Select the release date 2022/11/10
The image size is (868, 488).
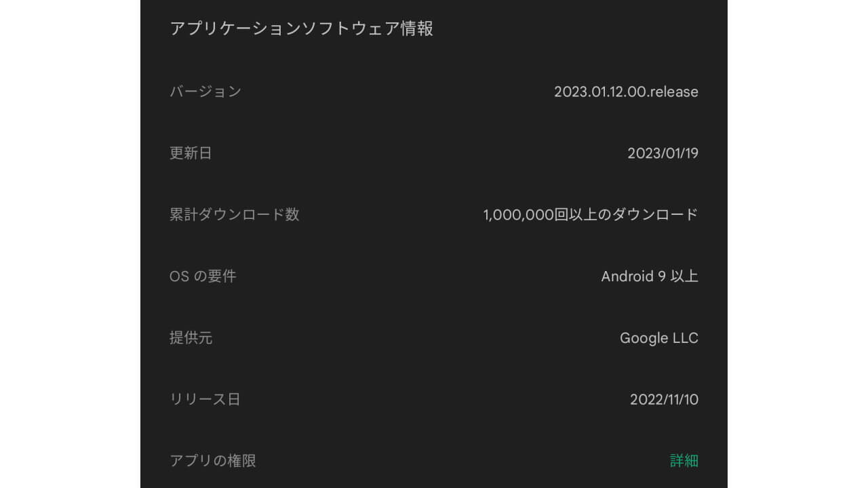pos(664,399)
